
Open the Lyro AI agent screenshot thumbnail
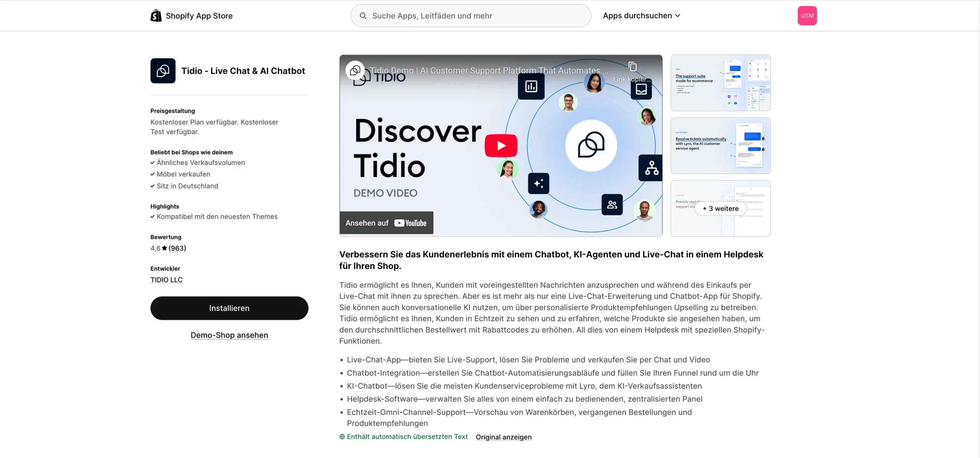tap(720, 146)
